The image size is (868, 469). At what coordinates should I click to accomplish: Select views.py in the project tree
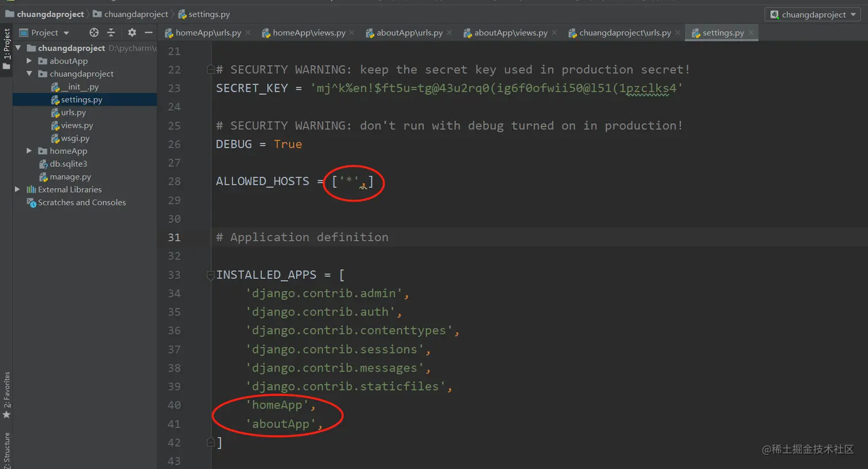(x=77, y=125)
